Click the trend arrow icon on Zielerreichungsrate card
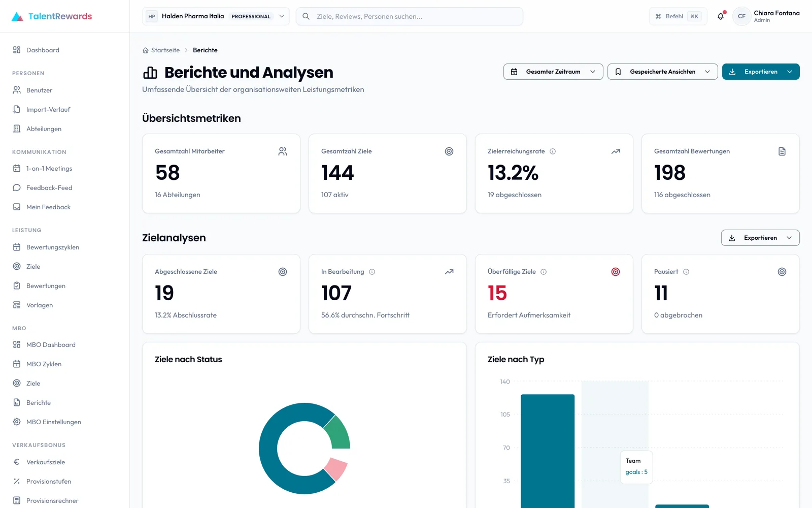The width and height of the screenshot is (812, 508). click(616, 151)
